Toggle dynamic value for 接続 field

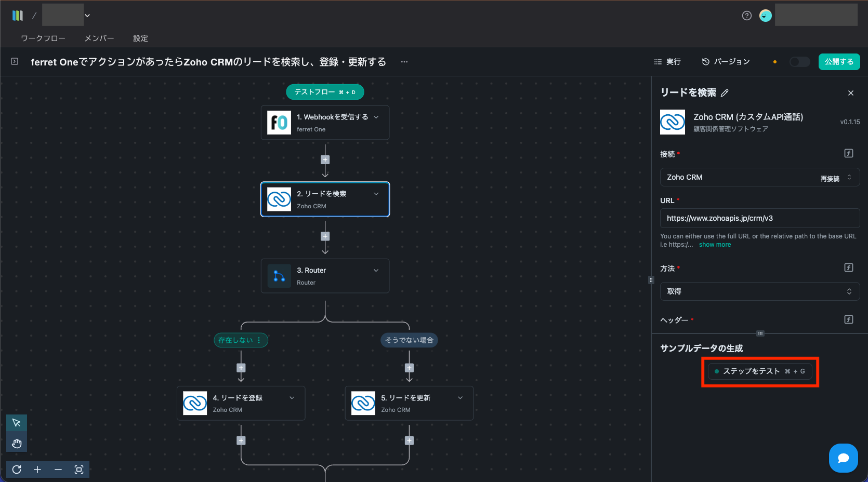(x=848, y=153)
